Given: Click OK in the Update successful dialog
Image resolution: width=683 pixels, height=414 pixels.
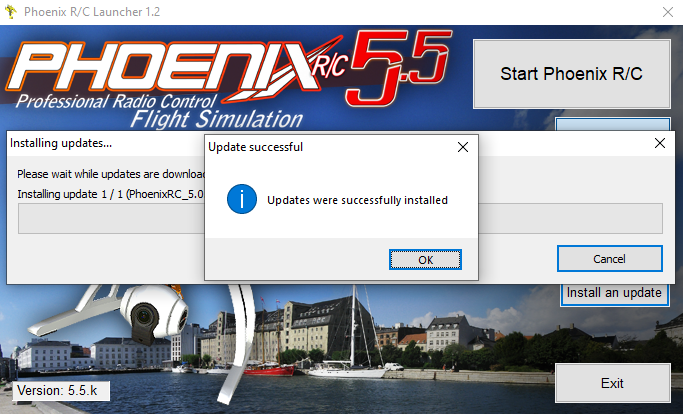Looking at the screenshot, I should (425, 259).
